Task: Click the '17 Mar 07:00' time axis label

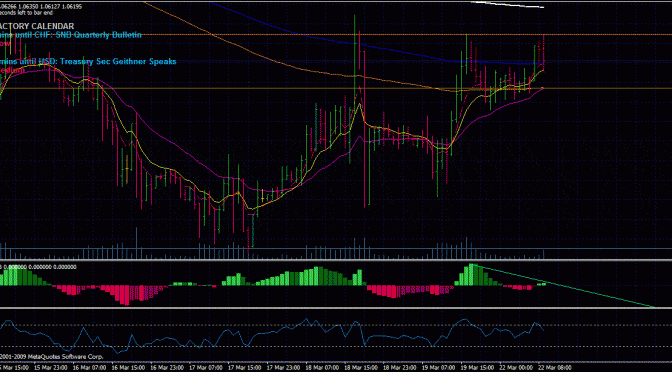Action: [206, 368]
